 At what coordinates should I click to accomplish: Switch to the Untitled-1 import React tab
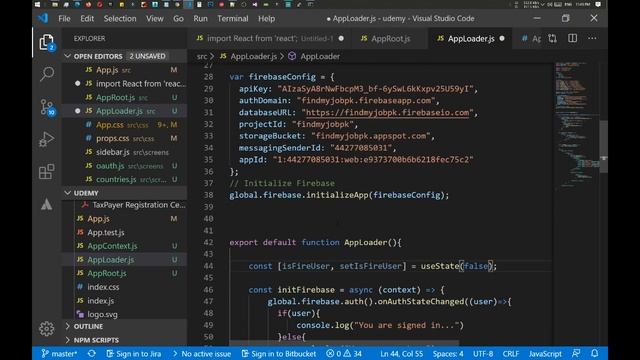[270, 38]
